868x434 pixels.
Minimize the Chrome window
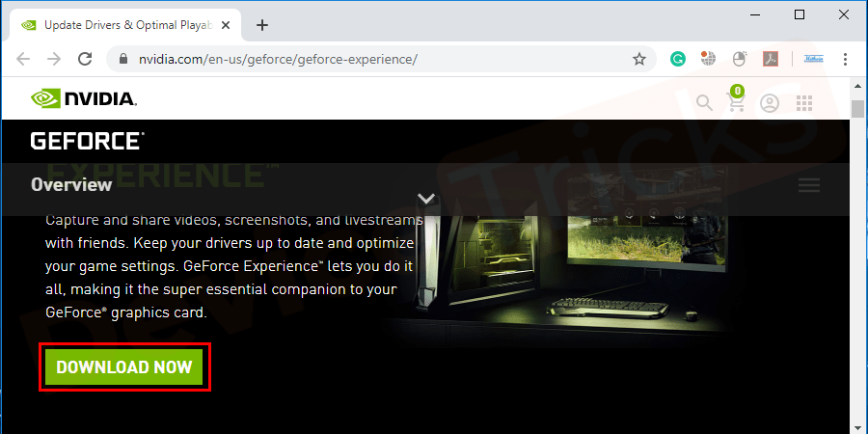click(755, 14)
